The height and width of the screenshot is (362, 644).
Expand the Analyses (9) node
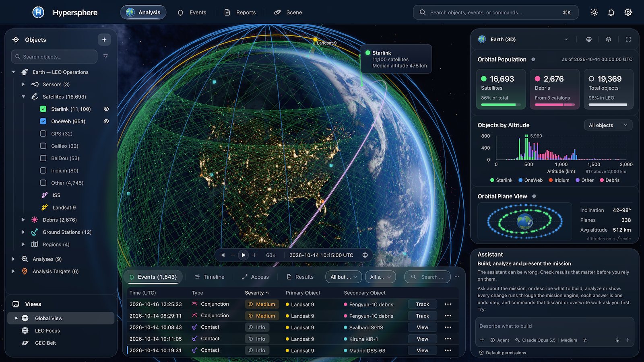tap(14, 259)
